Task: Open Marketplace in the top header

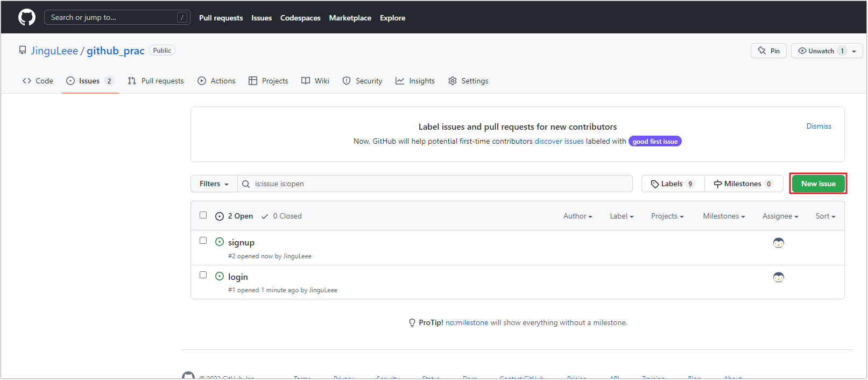Action: point(350,18)
